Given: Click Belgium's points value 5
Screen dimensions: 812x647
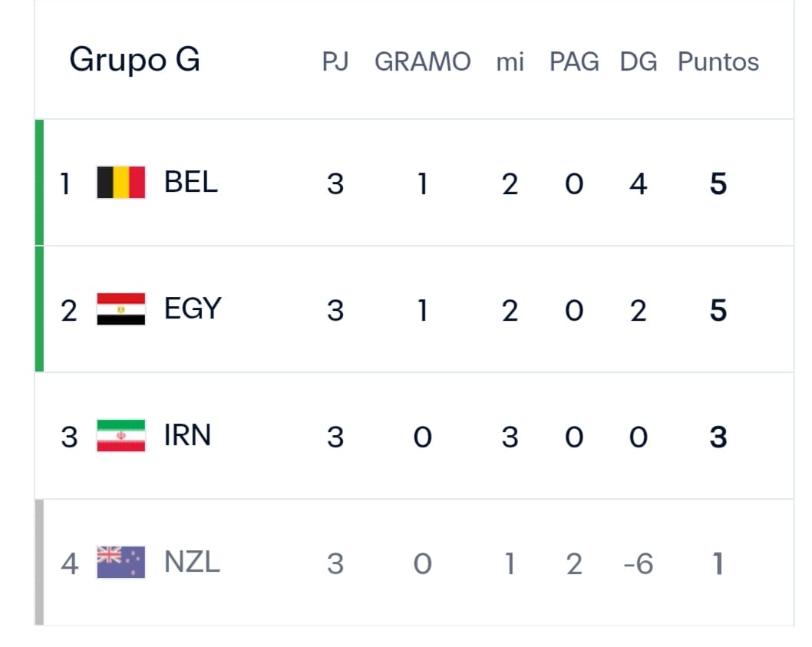Looking at the screenshot, I should click(x=718, y=184).
